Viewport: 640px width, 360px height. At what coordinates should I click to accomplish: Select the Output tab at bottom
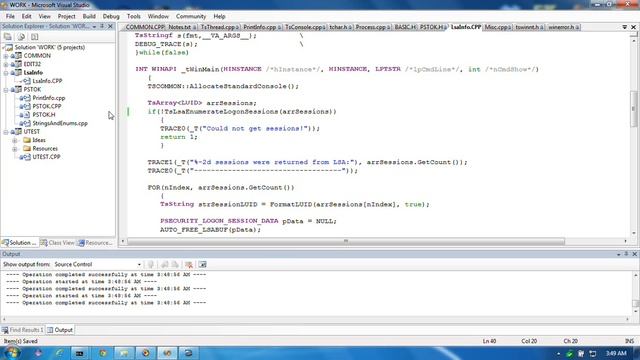click(60, 330)
